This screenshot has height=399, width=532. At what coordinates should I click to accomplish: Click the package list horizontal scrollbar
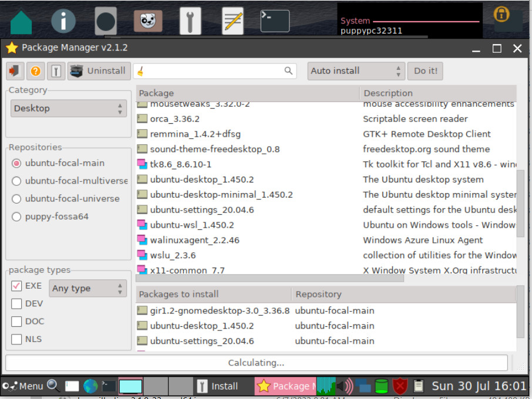[270, 278]
